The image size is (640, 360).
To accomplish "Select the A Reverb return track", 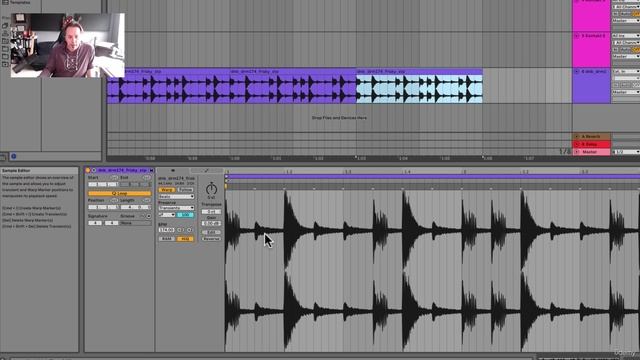I will pyautogui.click(x=591, y=136).
